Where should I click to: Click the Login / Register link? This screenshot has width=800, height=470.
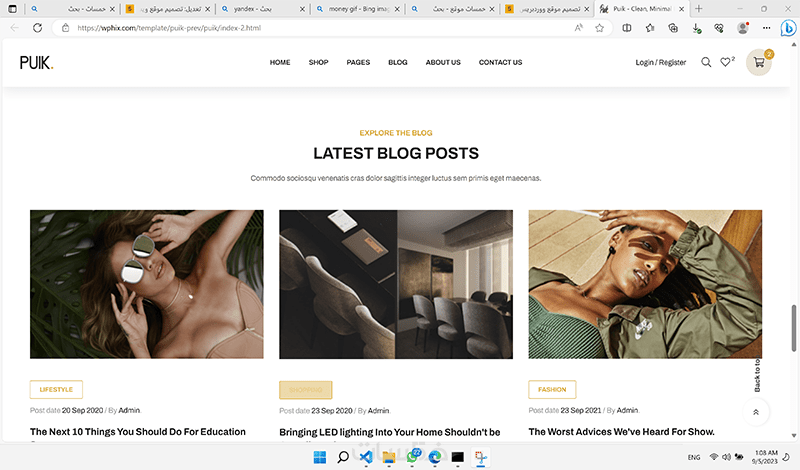pyautogui.click(x=661, y=62)
